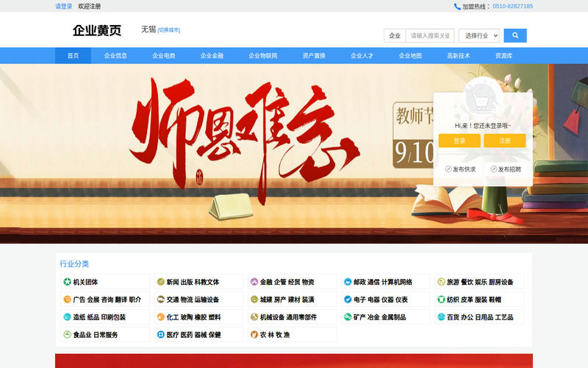The image size is (588, 368).
Task: Click the icon next to 新闻 出版 科教文体
Action: point(160,282)
